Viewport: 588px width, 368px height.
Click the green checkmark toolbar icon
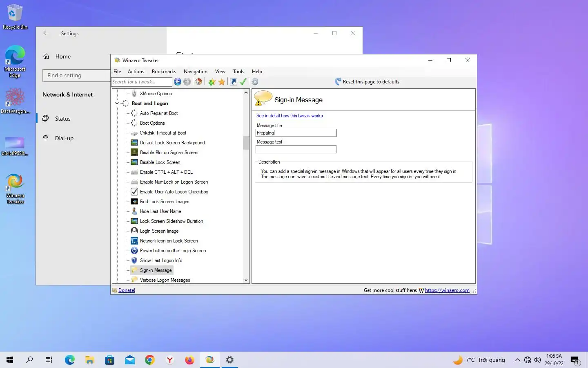[243, 82]
